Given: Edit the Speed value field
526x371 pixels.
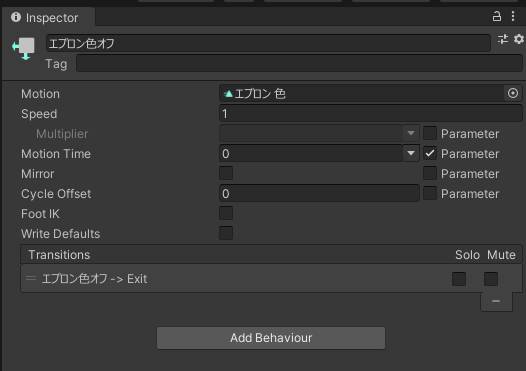Looking at the screenshot, I should click(370, 113).
